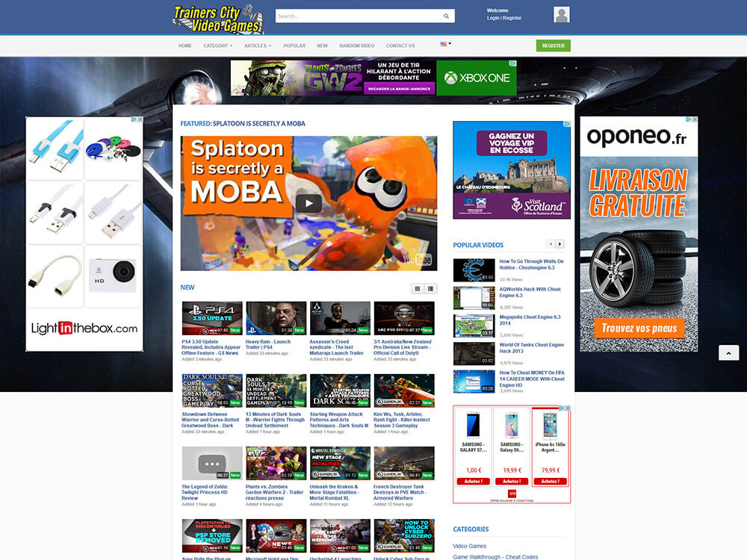Select Random Video in the navigation
The height and width of the screenshot is (560, 747).
coord(357,46)
